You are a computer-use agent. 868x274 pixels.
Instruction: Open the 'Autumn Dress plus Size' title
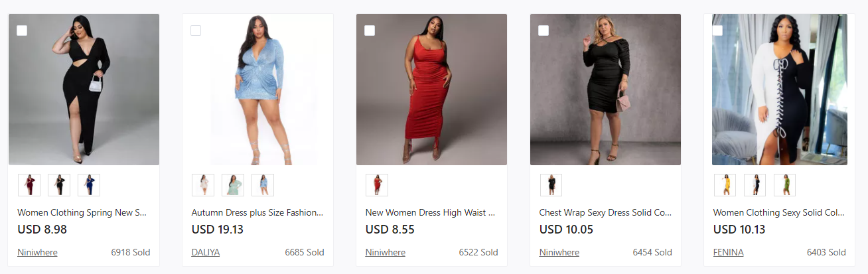click(x=257, y=213)
